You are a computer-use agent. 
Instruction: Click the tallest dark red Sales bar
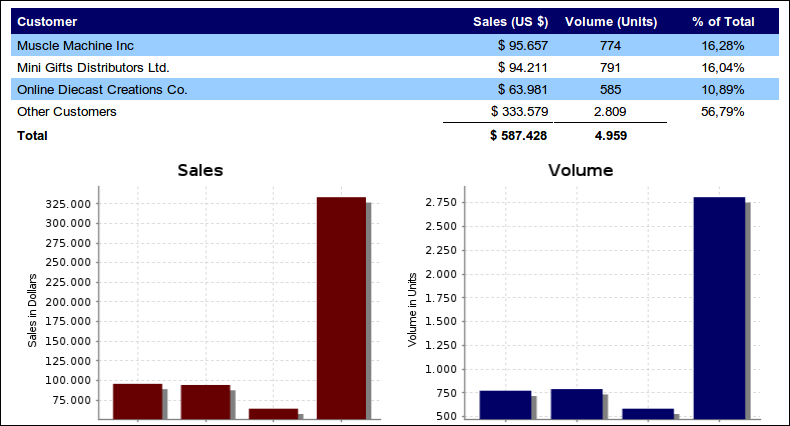pos(341,308)
